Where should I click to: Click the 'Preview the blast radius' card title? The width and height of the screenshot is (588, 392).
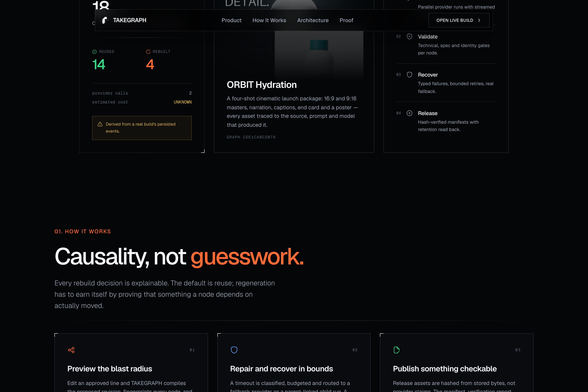click(x=110, y=369)
